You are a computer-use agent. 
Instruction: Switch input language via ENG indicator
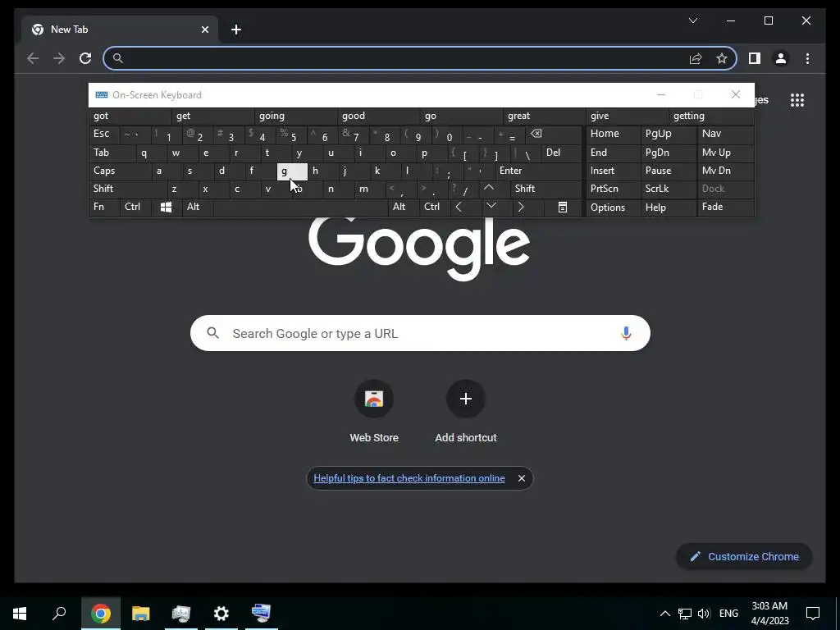(x=728, y=614)
